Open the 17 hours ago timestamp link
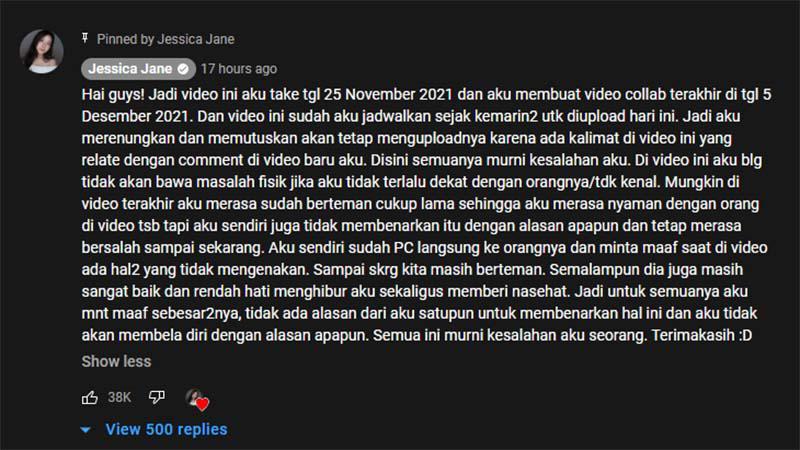The height and width of the screenshot is (450, 800). click(x=239, y=69)
